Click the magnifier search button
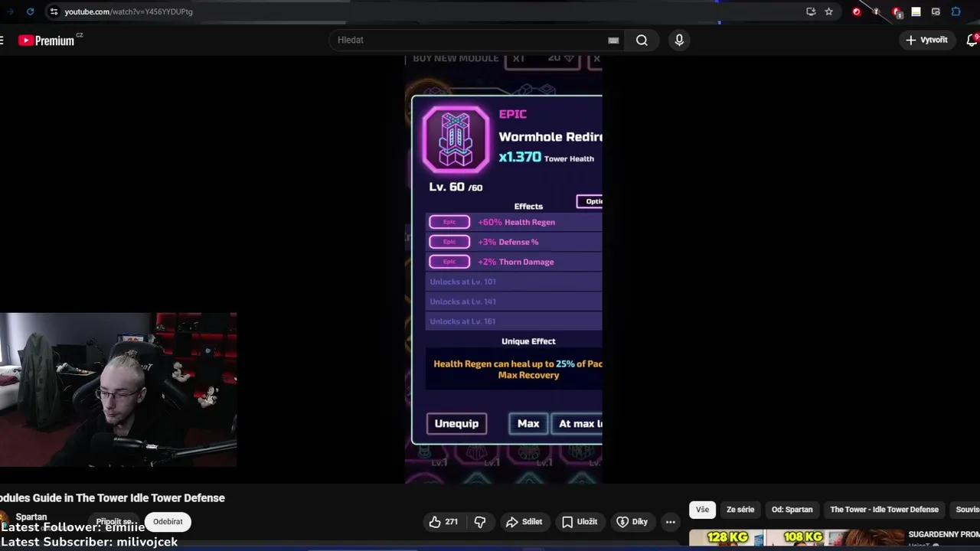Image resolution: width=980 pixels, height=551 pixels. tap(642, 40)
